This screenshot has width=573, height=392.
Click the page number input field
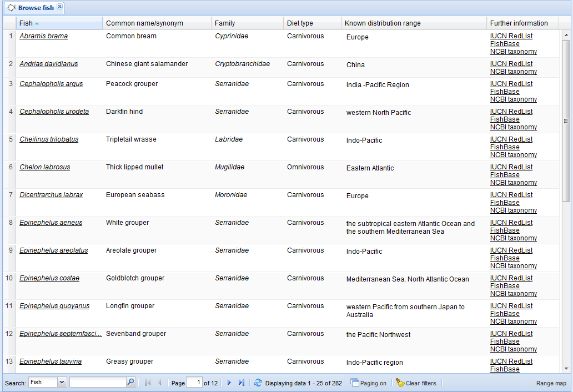pyautogui.click(x=194, y=383)
